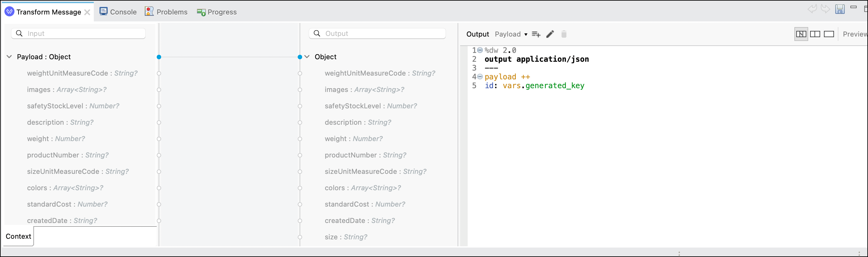Click the Input search field
The width and height of the screenshot is (868, 257).
point(78,33)
